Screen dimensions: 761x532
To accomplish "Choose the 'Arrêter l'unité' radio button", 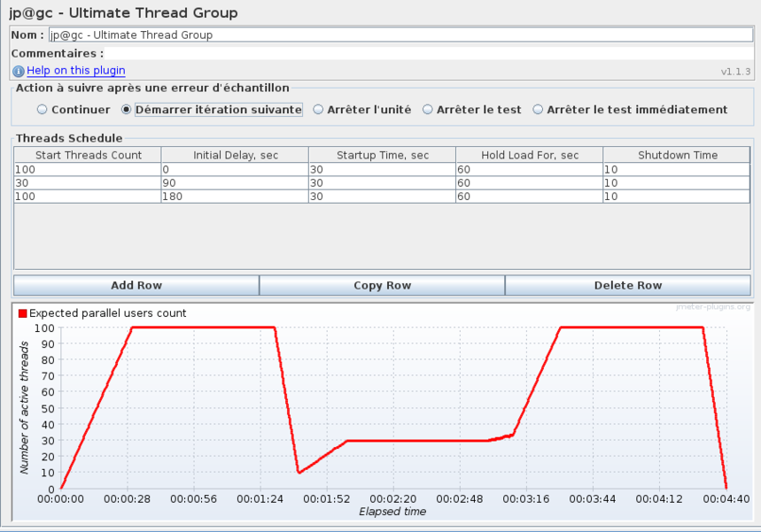I will [318, 110].
